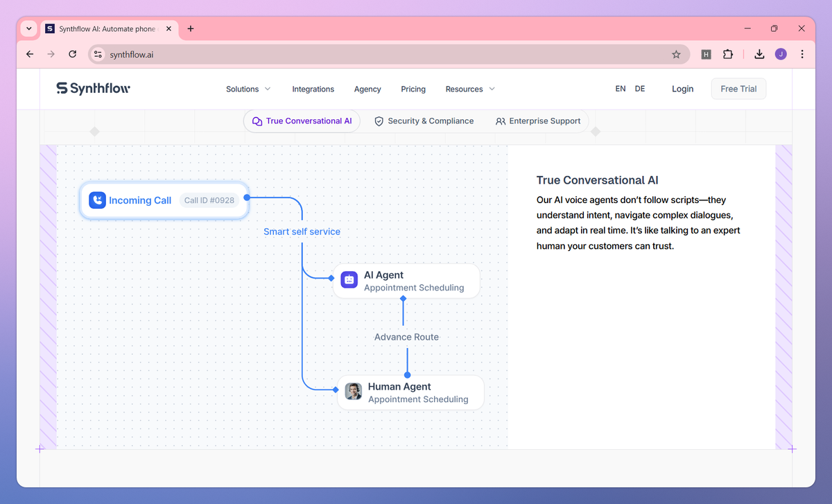The width and height of the screenshot is (832, 504).
Task: Click the shield icon beside Security & Compliance
Action: pos(379,121)
